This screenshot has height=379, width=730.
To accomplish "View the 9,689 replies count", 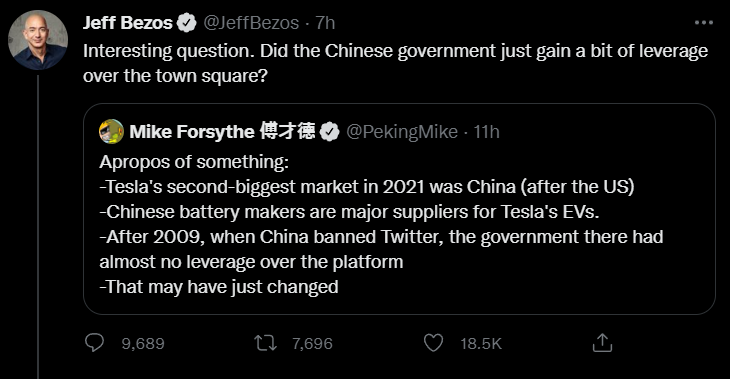I will 143,344.
